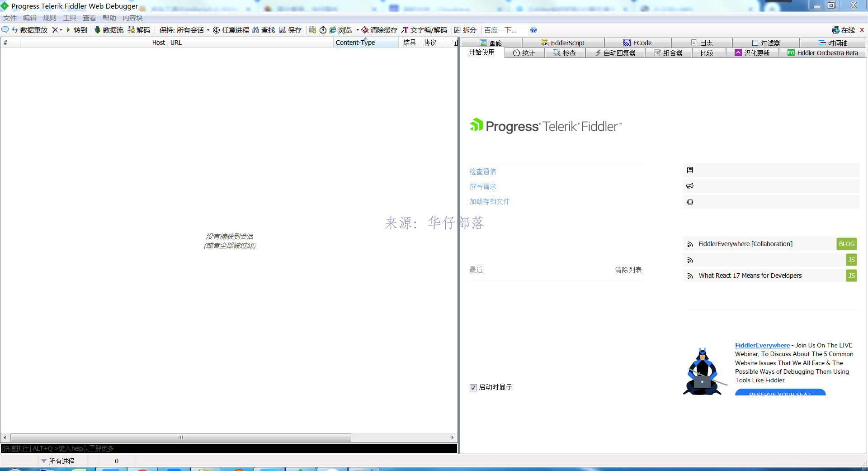Switch to the 日志 (Log) tab
868x471 pixels.
pyautogui.click(x=702, y=43)
